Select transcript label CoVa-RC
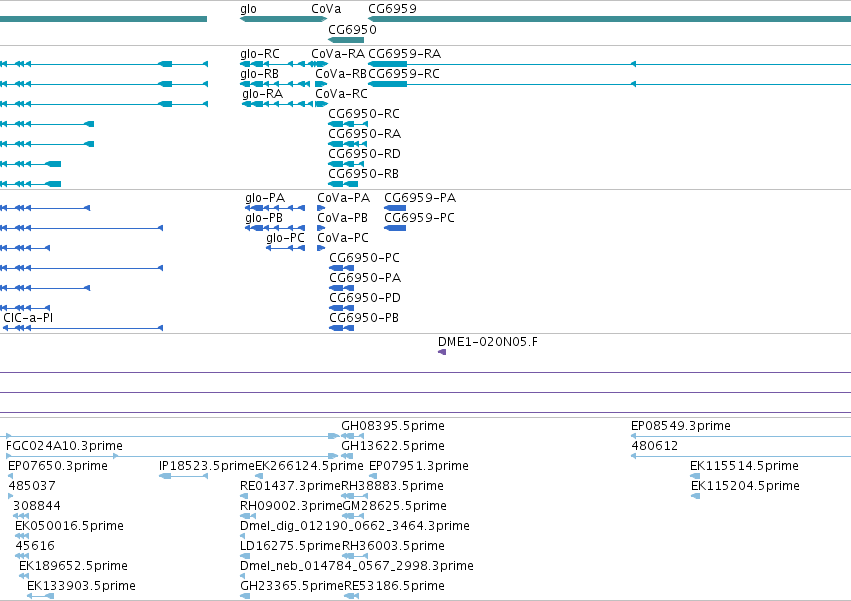This screenshot has width=851, height=601. (x=341, y=94)
